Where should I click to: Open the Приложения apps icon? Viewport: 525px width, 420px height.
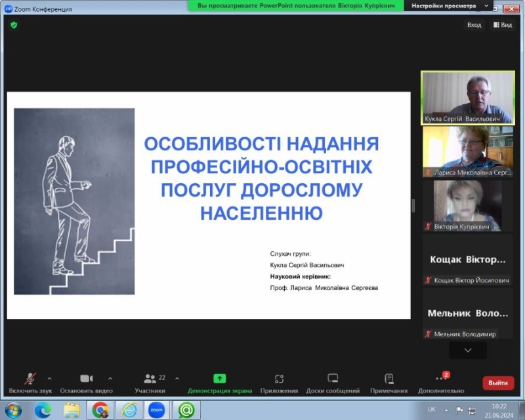279,379
